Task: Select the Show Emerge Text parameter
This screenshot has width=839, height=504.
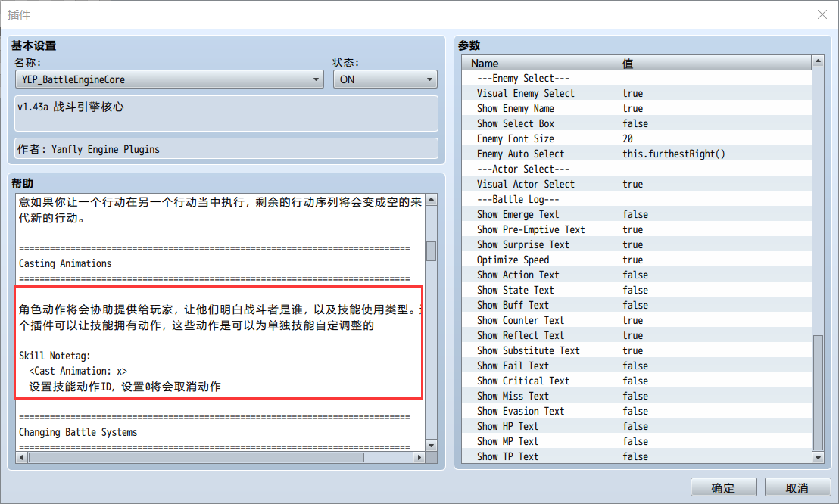Action: coord(637,215)
